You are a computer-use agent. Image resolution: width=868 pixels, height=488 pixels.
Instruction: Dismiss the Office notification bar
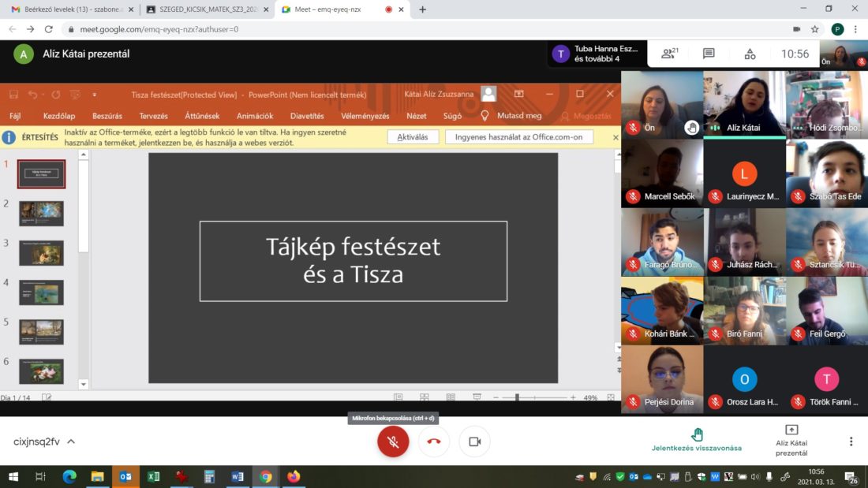[x=615, y=137]
